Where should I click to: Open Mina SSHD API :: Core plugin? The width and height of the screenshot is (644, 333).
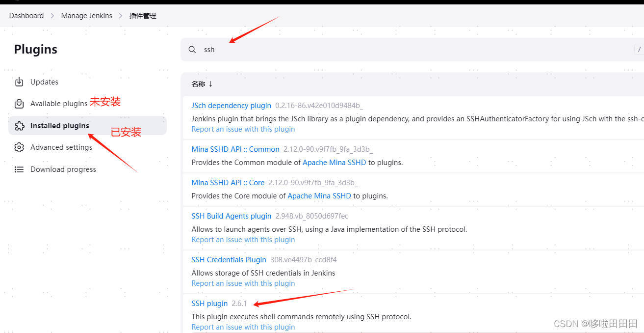228,182
